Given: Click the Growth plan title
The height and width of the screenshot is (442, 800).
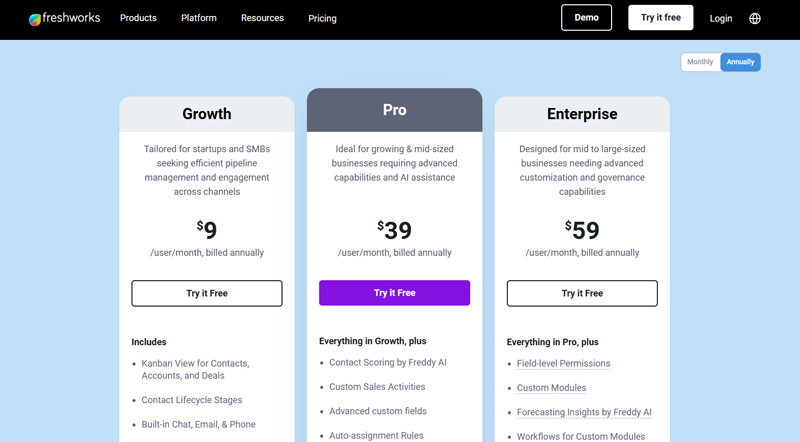Looking at the screenshot, I should [x=207, y=114].
